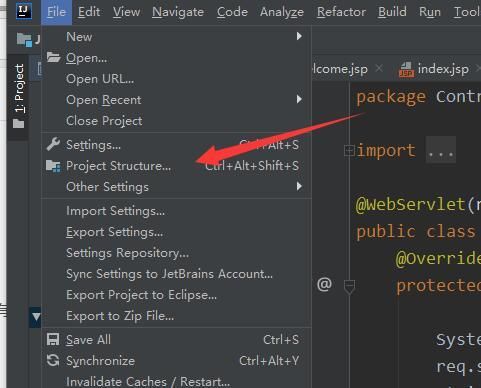
Task: Open the Analyze menu
Action: coord(282,12)
